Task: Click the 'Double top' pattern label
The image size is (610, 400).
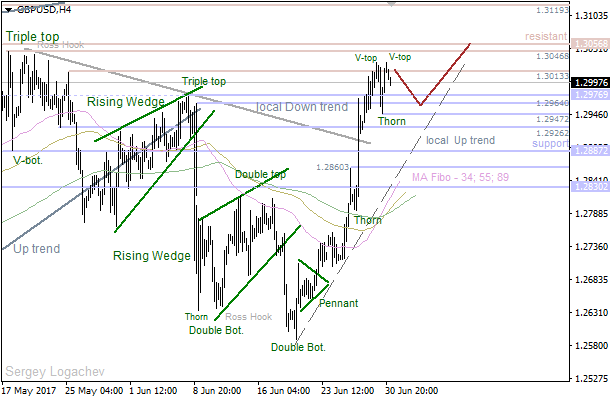Action: [261, 174]
